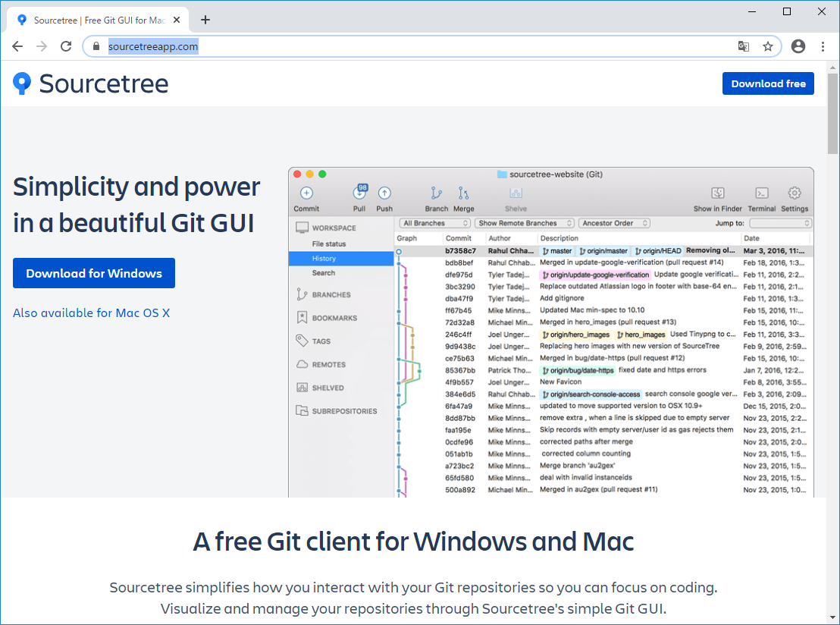Open the translate page icon in address bar
The width and height of the screenshot is (840, 625).
click(744, 46)
